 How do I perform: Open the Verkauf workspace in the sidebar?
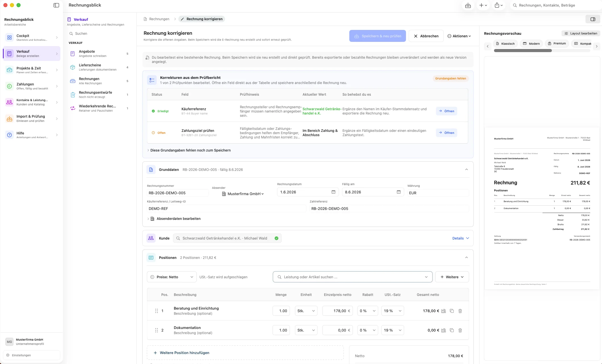[32, 54]
